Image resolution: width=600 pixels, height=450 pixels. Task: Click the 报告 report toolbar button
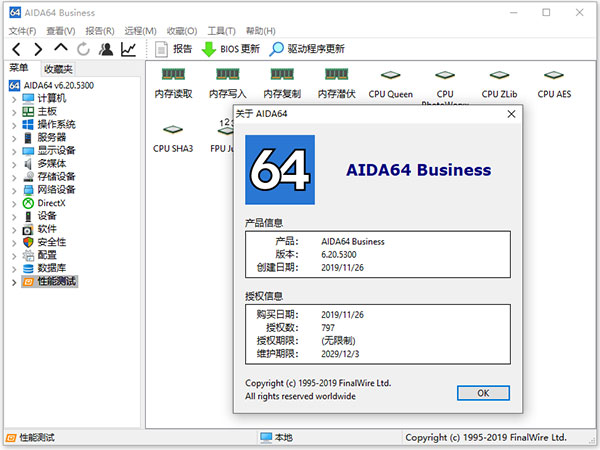(173, 49)
